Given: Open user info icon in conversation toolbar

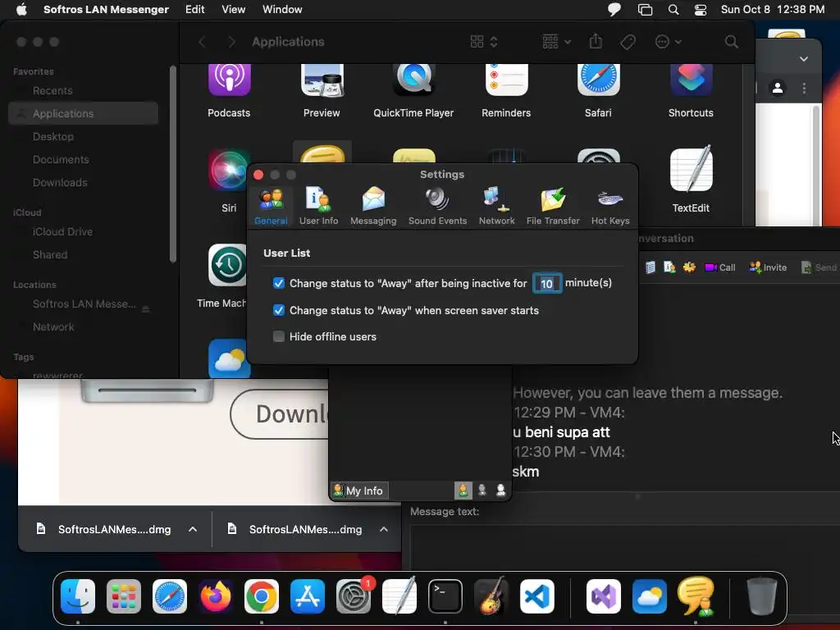Looking at the screenshot, I should [x=669, y=267].
